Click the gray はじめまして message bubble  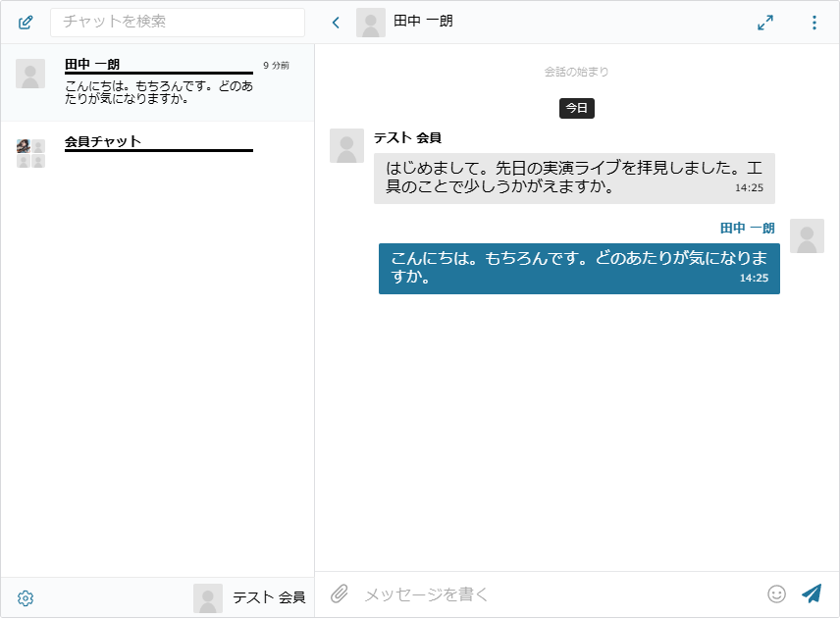click(574, 179)
